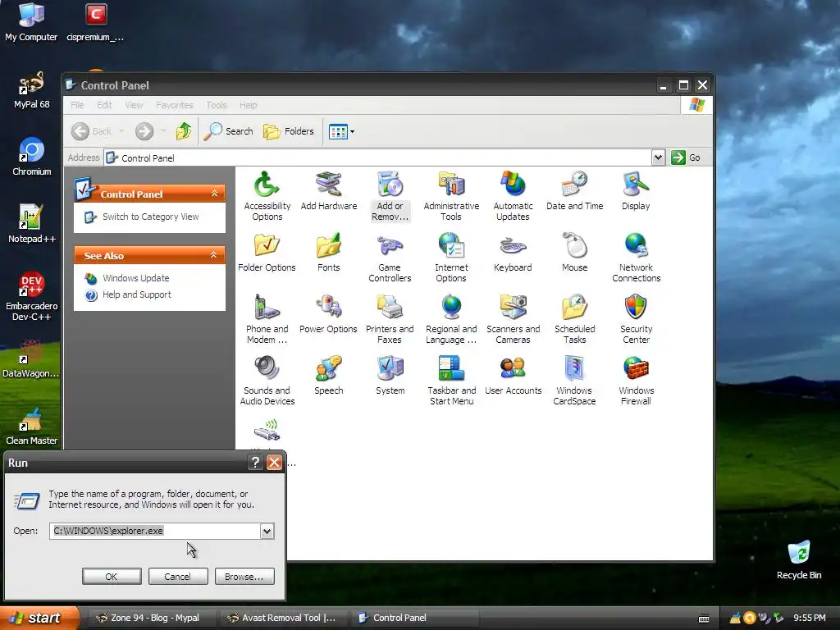Click the Run dialog help question-mark button
The image size is (840, 630).
pos(256,463)
